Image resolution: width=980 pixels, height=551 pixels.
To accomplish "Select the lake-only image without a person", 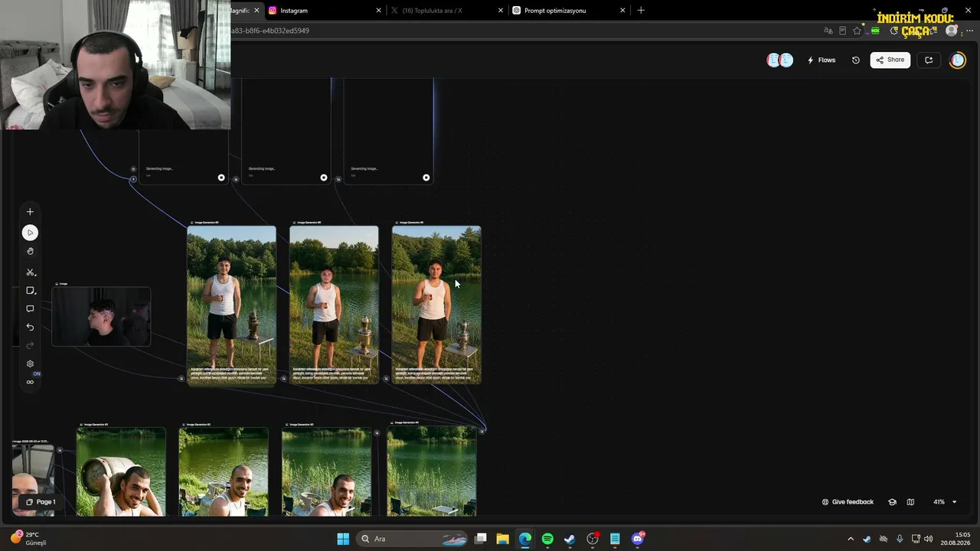I will point(432,471).
